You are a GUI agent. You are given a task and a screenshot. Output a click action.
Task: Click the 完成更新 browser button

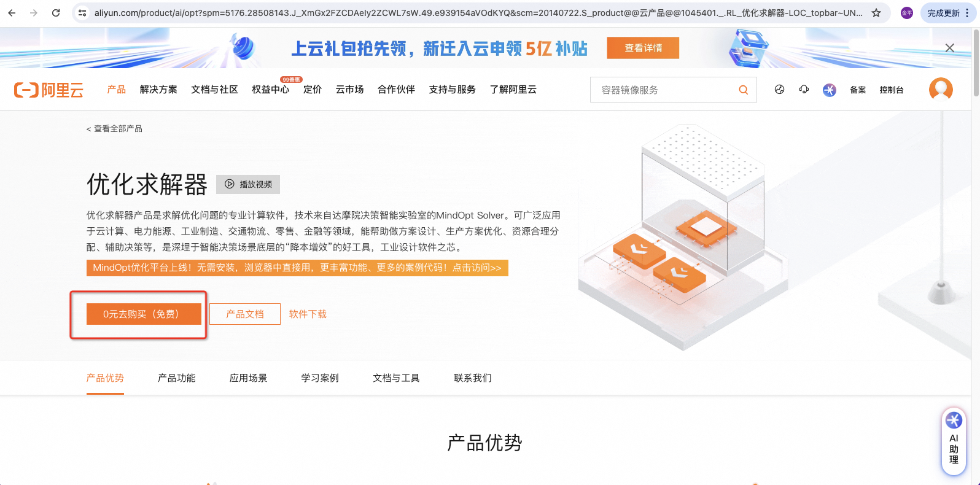(948, 13)
